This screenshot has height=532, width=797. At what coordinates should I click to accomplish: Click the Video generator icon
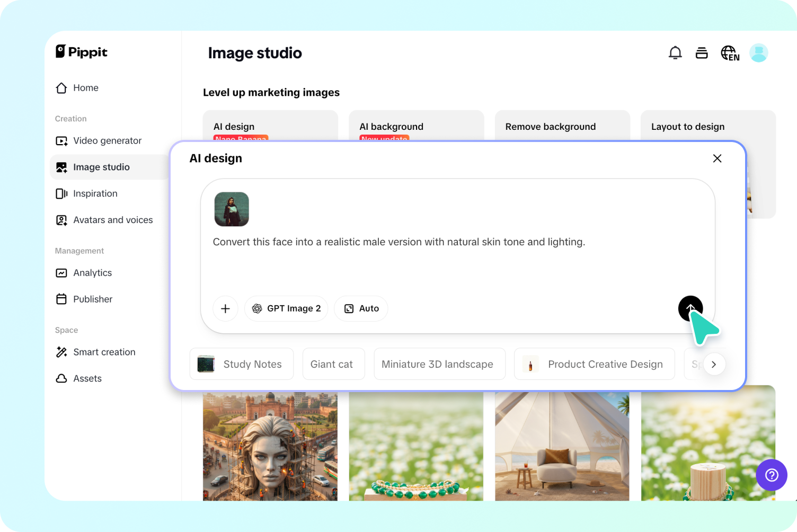[61, 141]
